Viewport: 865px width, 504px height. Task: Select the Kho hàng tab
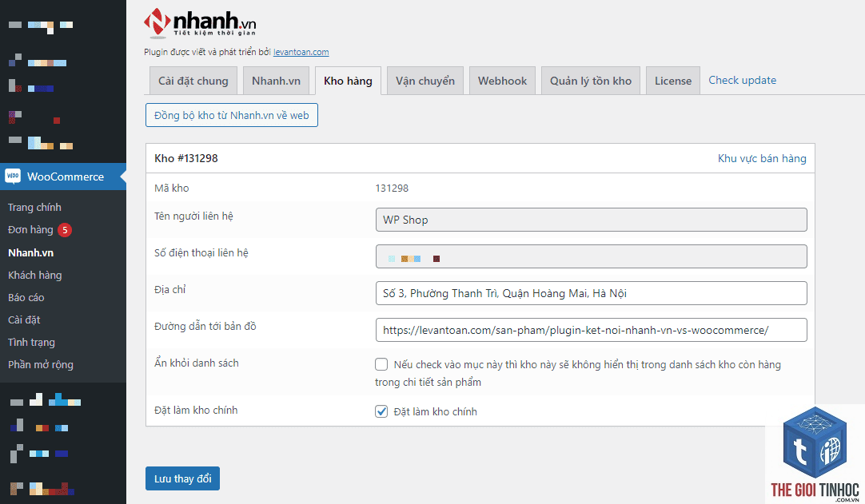[x=348, y=81]
